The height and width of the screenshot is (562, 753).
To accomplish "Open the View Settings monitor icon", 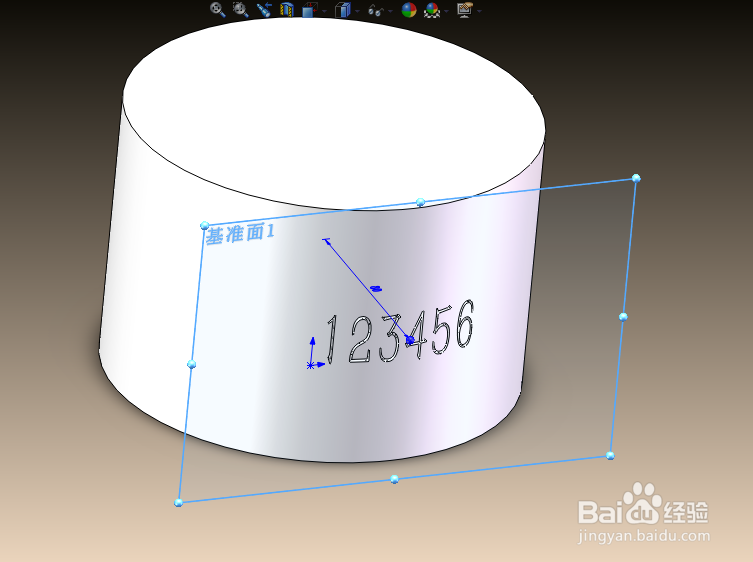I will coord(465,10).
